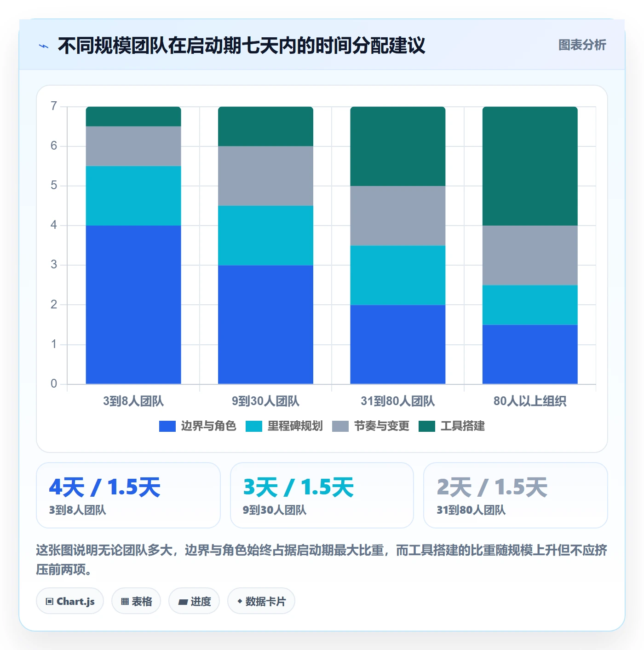Image resolution: width=644 pixels, height=650 pixels.
Task: Click the cyan 里程碑规划 segment of the 9到30人团队 bar
Action: click(x=266, y=235)
